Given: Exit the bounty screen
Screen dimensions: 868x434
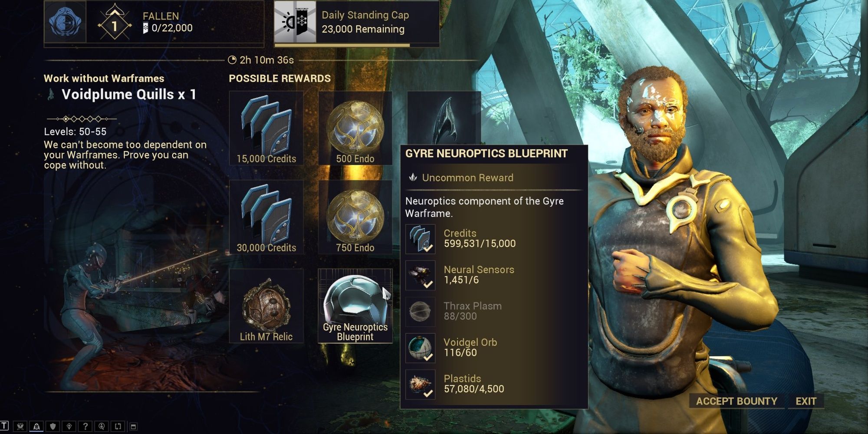Looking at the screenshot, I should (806, 401).
